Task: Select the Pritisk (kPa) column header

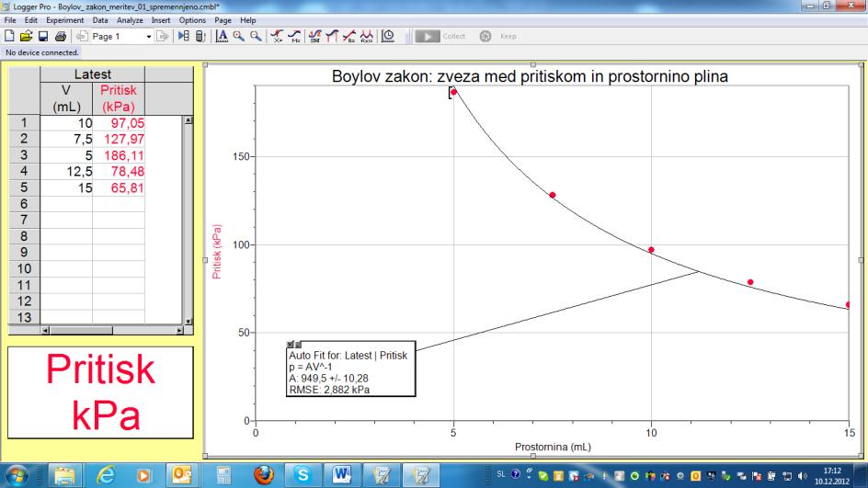Action: coord(119,98)
